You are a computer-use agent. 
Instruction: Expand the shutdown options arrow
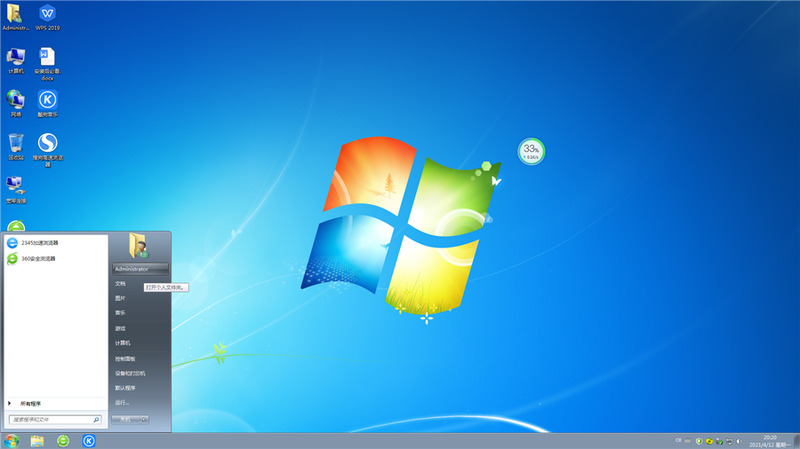(x=145, y=420)
